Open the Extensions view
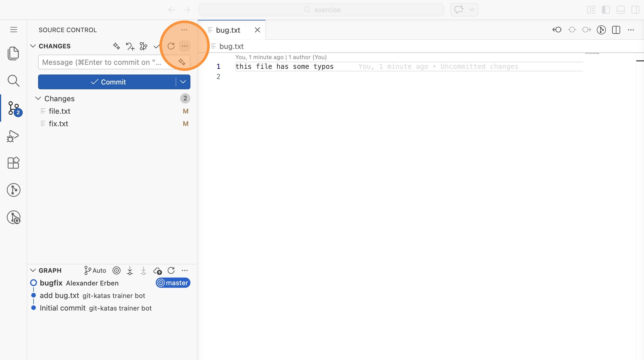 (13, 163)
